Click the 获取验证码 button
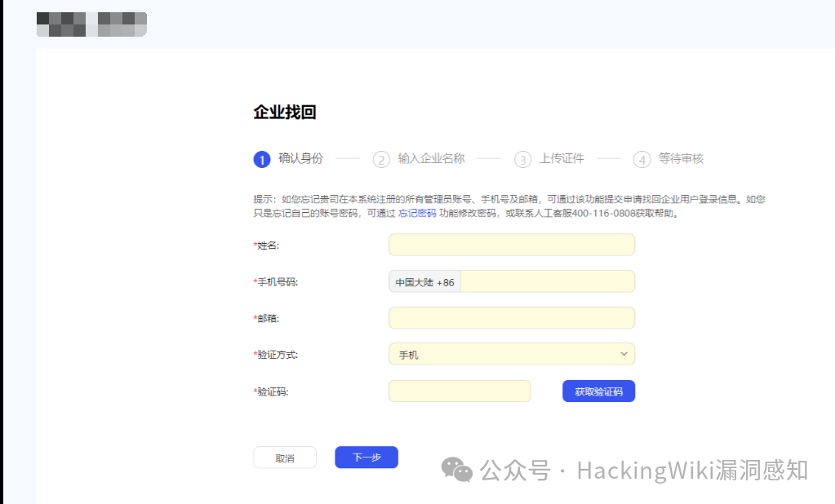The image size is (835, 504). [x=598, y=391]
